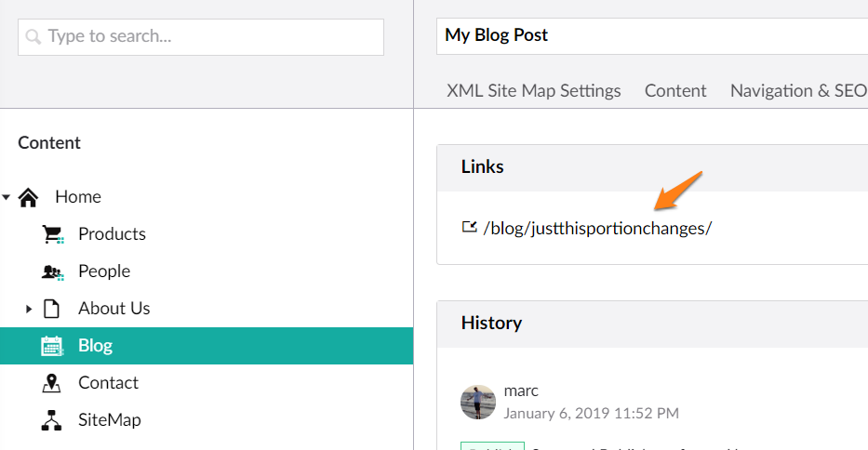Click the Products shopping cart icon

tap(53, 234)
